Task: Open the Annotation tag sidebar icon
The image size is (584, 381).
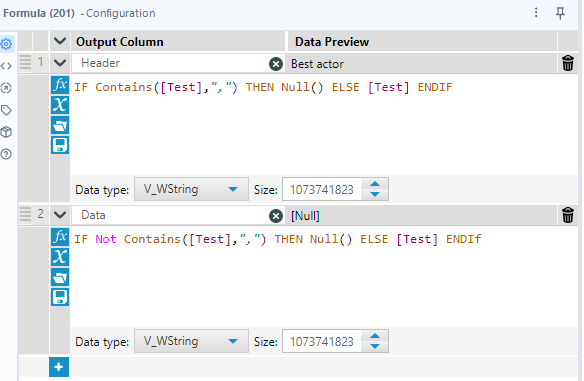Action: pyautogui.click(x=6, y=110)
